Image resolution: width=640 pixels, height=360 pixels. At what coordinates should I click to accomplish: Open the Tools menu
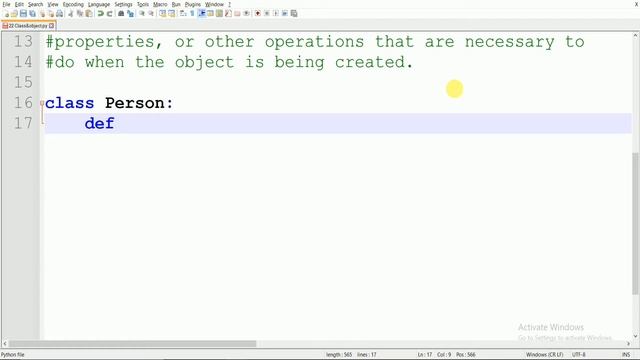coord(143,4)
